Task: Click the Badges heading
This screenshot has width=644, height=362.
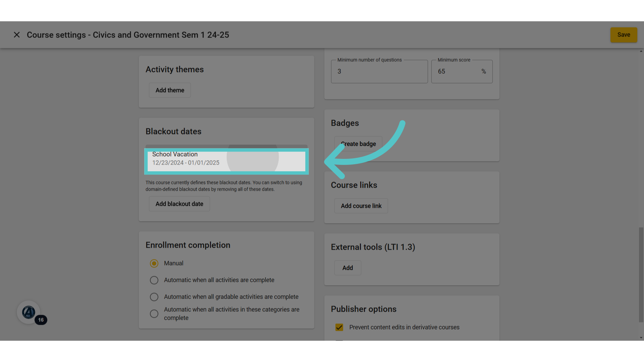Action: point(345,123)
